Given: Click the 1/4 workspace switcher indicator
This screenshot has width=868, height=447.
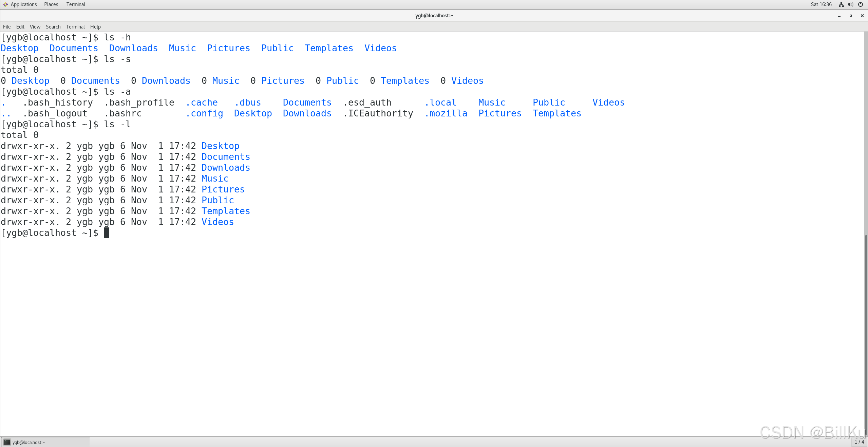Looking at the screenshot, I should [859, 442].
